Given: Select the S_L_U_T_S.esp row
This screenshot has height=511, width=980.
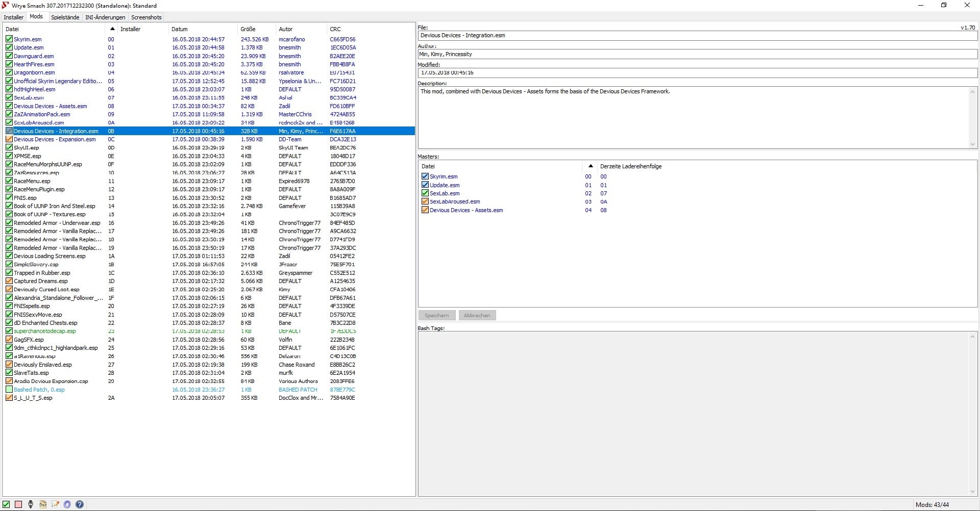Looking at the screenshot, I should pyautogui.click(x=209, y=398).
